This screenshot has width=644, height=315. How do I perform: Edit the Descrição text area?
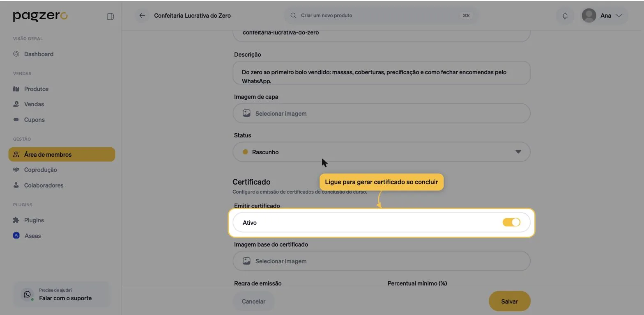pos(381,73)
